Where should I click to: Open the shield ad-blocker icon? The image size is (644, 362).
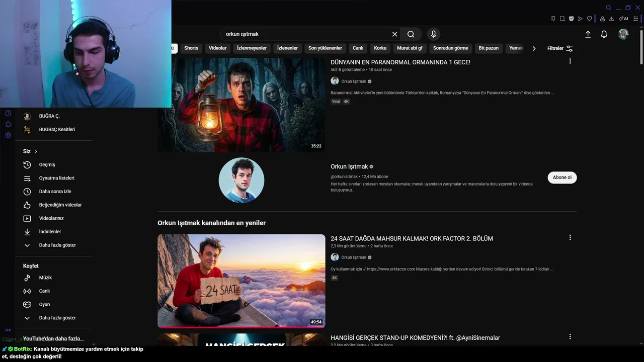pos(571,19)
